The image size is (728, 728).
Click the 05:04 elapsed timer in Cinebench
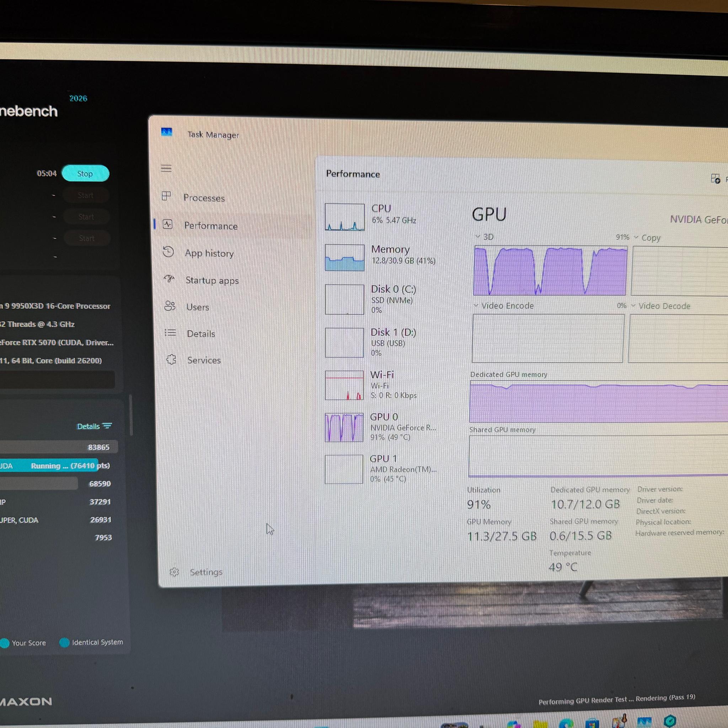pos(47,173)
